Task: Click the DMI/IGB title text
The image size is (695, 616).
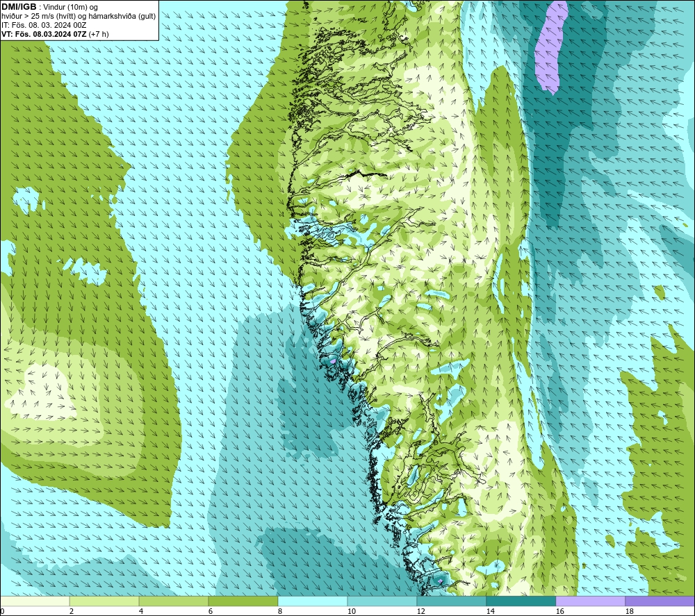Action: coord(19,7)
